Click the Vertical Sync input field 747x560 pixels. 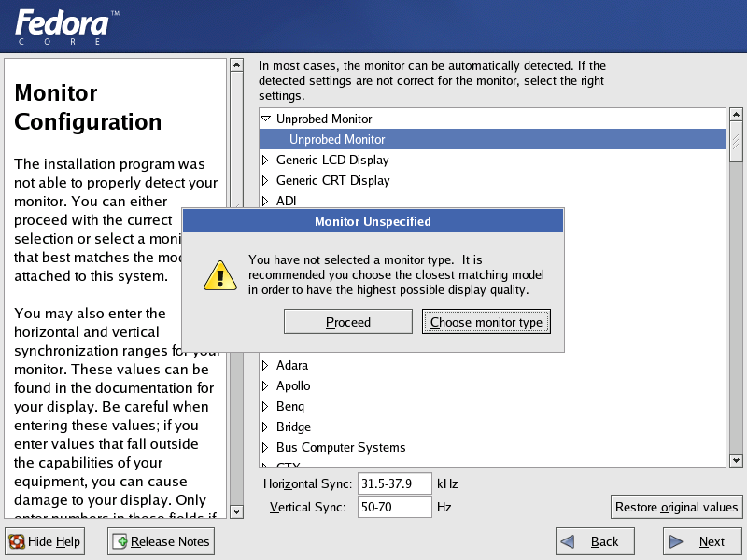point(394,507)
